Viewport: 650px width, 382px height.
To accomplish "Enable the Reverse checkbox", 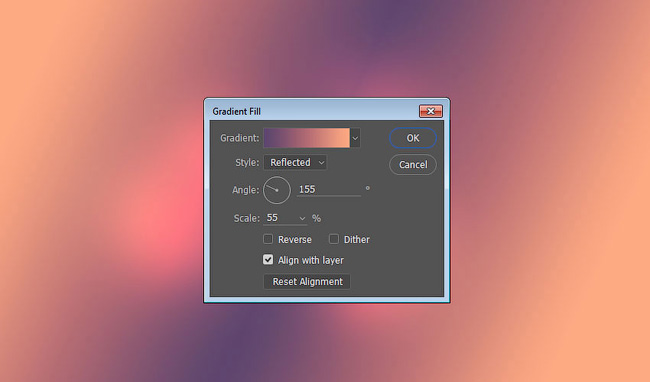I will coord(268,239).
